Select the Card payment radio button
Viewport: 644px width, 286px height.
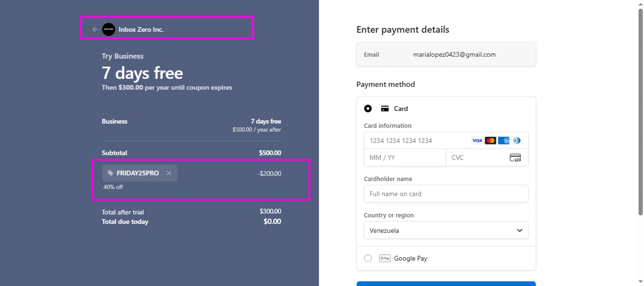coord(368,109)
